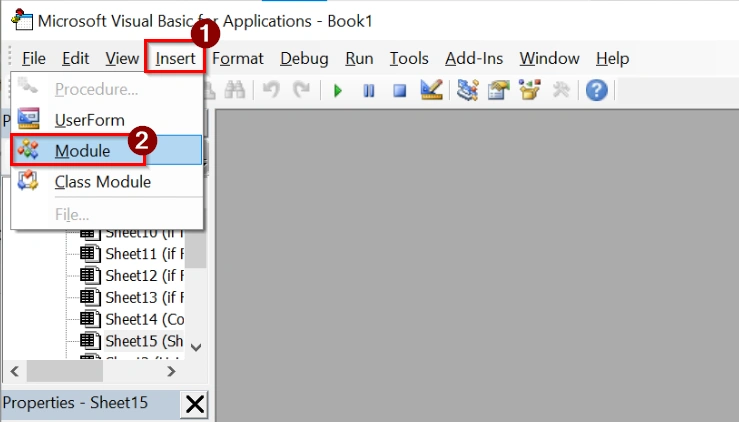Screen dimensions: 739x422
Task: Open the Debug menu
Action: point(297,58)
